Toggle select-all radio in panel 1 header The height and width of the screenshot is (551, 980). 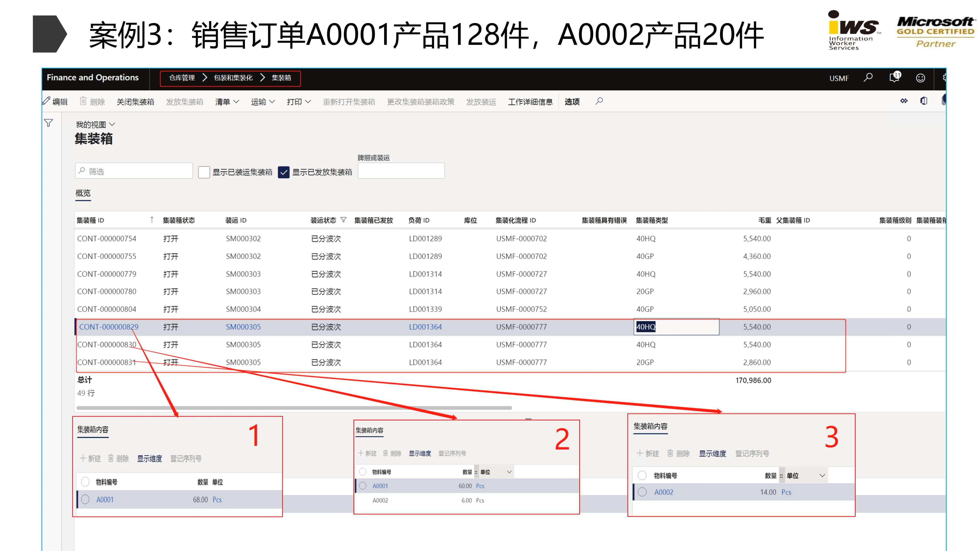pos(85,482)
